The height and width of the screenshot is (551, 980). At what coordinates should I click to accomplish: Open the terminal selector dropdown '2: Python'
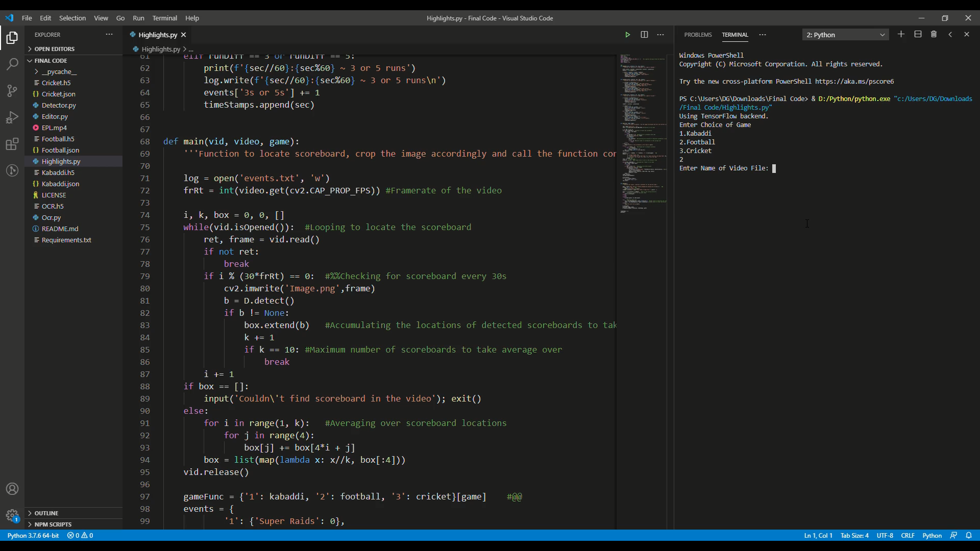845,35
